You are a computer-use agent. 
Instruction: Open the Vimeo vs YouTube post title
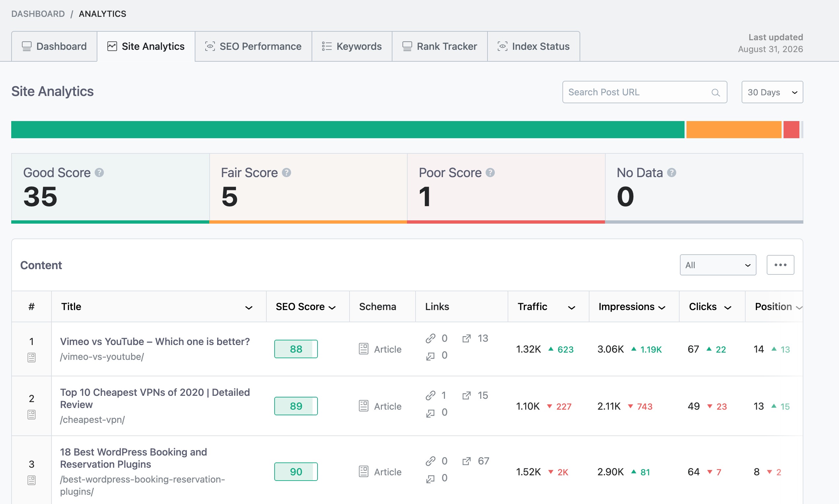pos(154,341)
